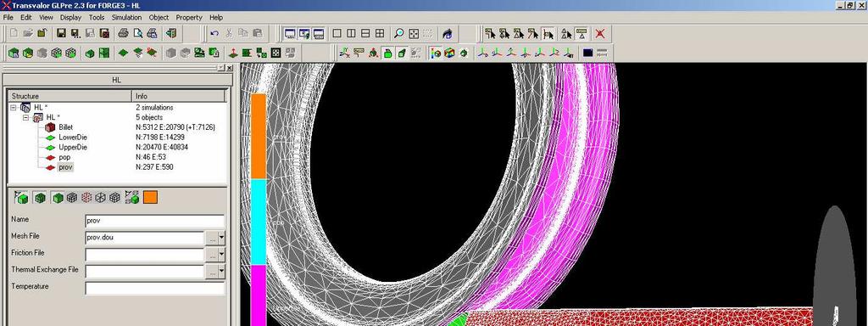
Task: Click the dark blue background color icon
Action: (x=588, y=53)
